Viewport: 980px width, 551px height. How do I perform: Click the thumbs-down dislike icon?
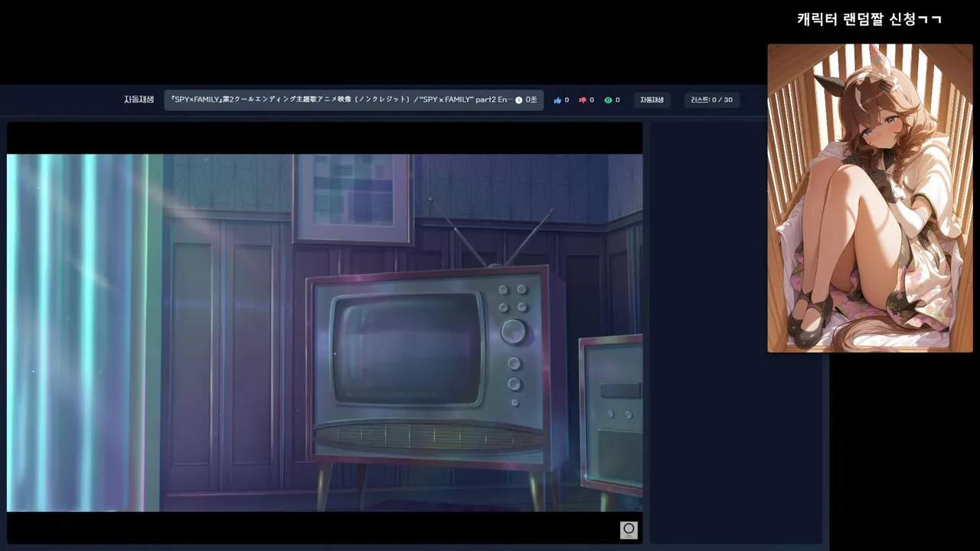(583, 100)
